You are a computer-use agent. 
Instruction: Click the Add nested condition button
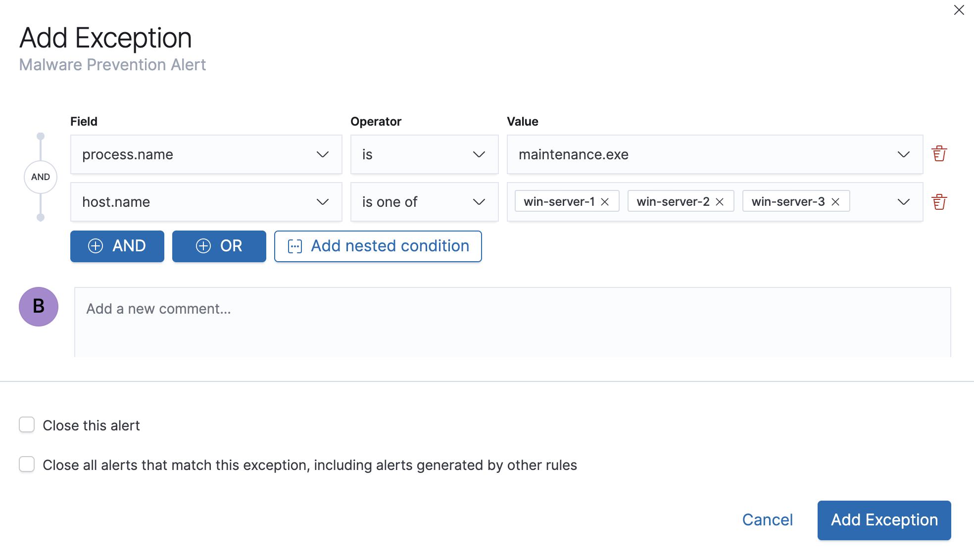pos(378,246)
